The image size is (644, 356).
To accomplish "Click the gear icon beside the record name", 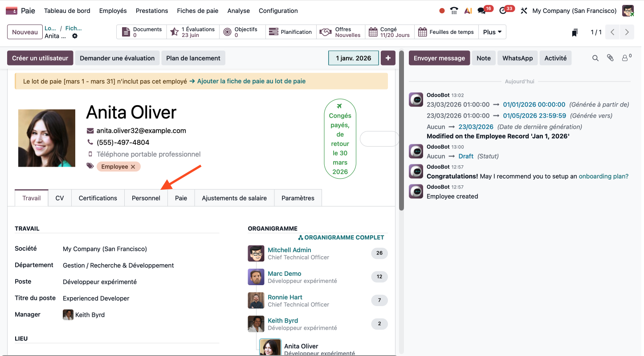I will tap(75, 36).
